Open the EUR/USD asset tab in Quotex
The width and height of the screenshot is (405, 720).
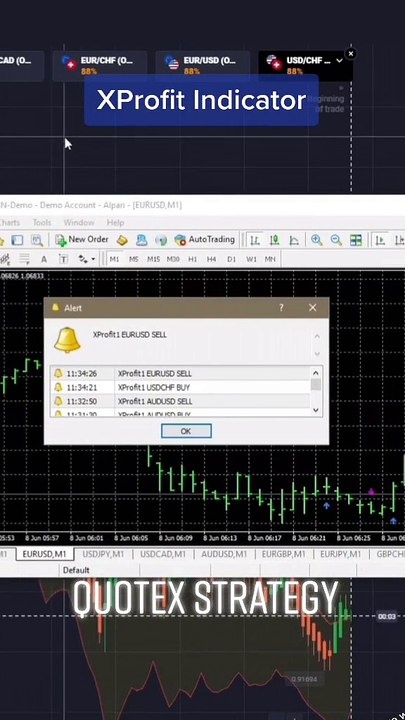click(x=202, y=66)
